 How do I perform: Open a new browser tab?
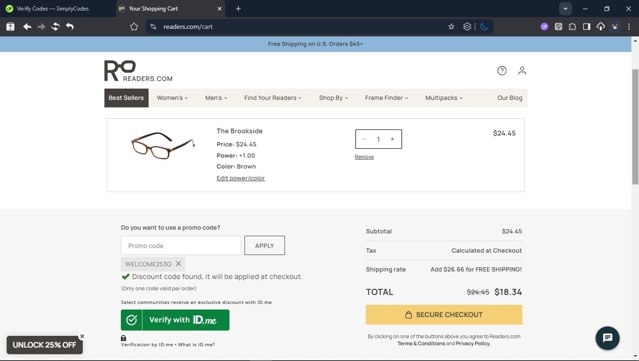pyautogui.click(x=238, y=9)
